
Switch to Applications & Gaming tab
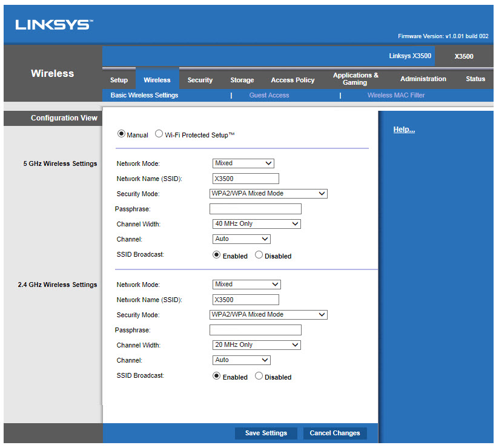click(355, 79)
